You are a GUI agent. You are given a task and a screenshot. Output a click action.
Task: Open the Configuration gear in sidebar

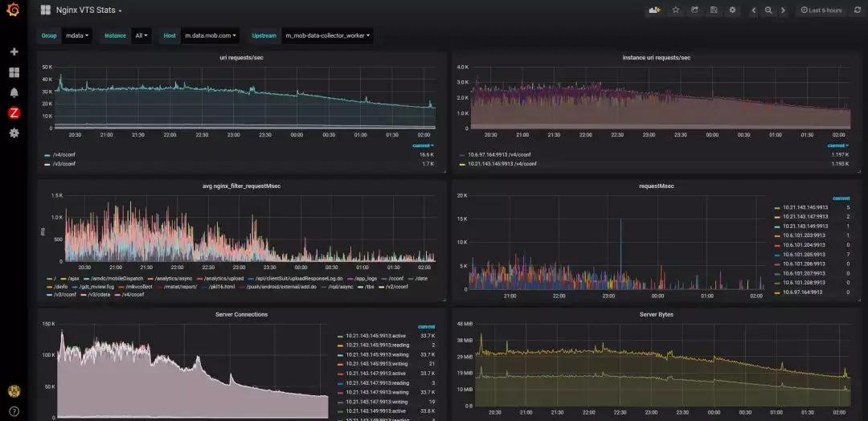pyautogui.click(x=14, y=133)
